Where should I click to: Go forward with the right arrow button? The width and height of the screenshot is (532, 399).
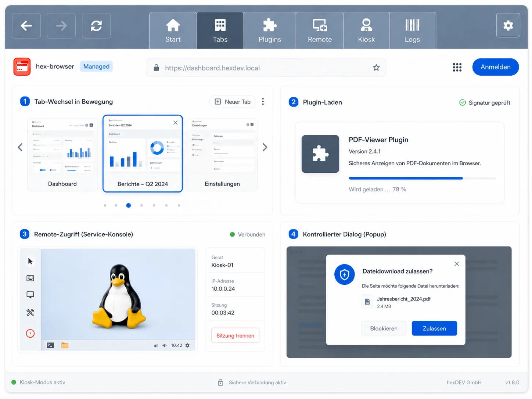[x=61, y=26]
